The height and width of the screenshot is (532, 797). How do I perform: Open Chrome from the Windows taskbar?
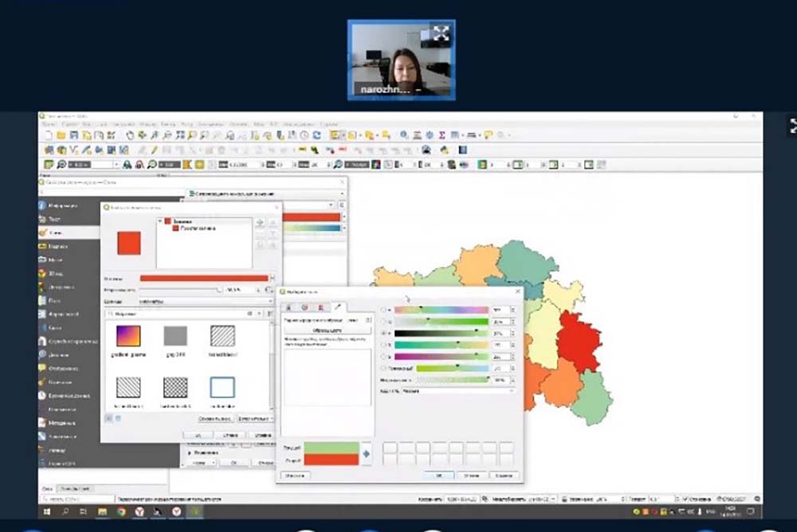point(122,511)
